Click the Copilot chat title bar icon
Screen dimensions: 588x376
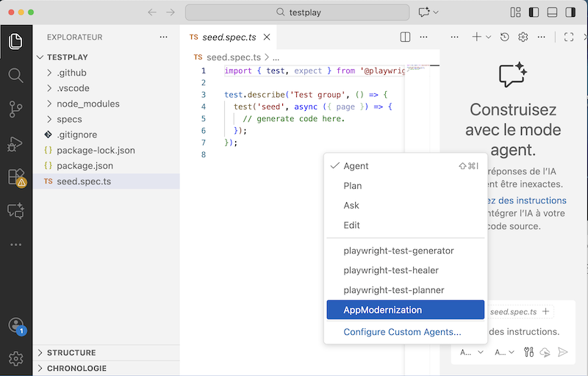(x=424, y=12)
